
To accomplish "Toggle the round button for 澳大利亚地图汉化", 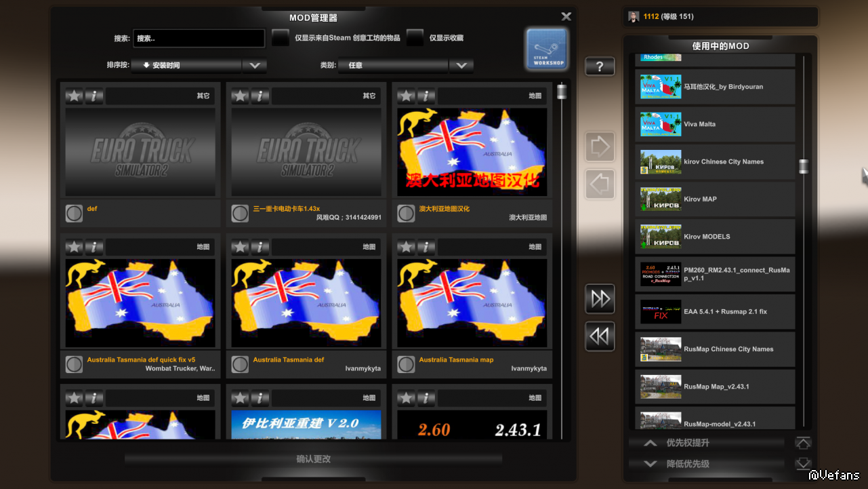I will click(x=406, y=214).
